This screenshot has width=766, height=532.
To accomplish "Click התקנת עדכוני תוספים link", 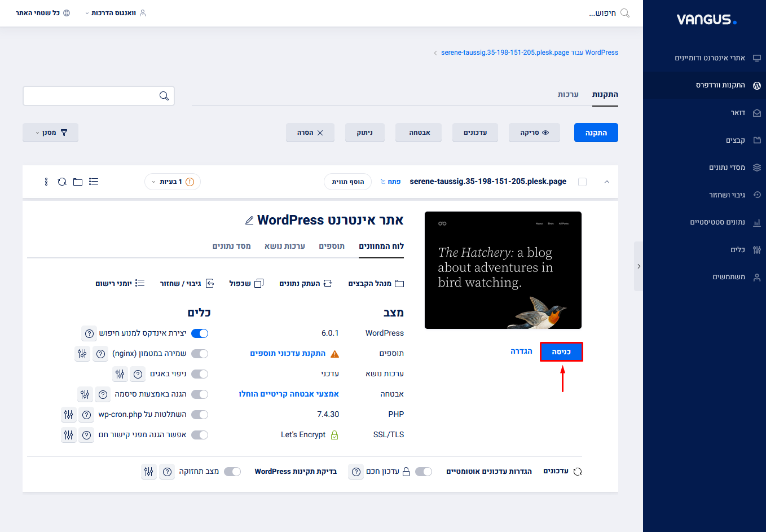I will (288, 353).
